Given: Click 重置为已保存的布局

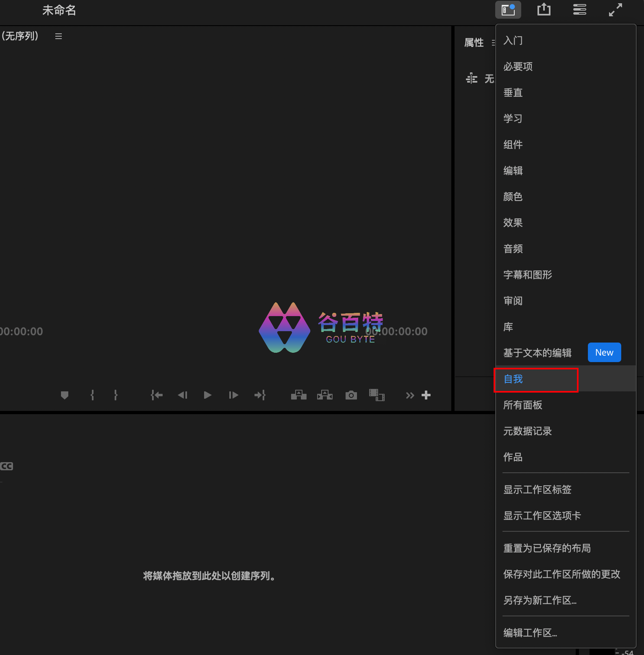Looking at the screenshot, I should [x=547, y=548].
